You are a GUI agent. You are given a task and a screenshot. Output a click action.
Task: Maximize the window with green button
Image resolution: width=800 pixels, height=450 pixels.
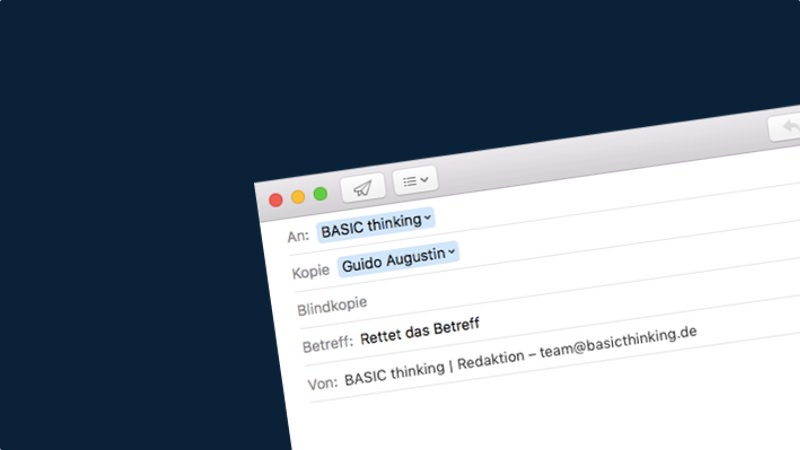coord(320,193)
